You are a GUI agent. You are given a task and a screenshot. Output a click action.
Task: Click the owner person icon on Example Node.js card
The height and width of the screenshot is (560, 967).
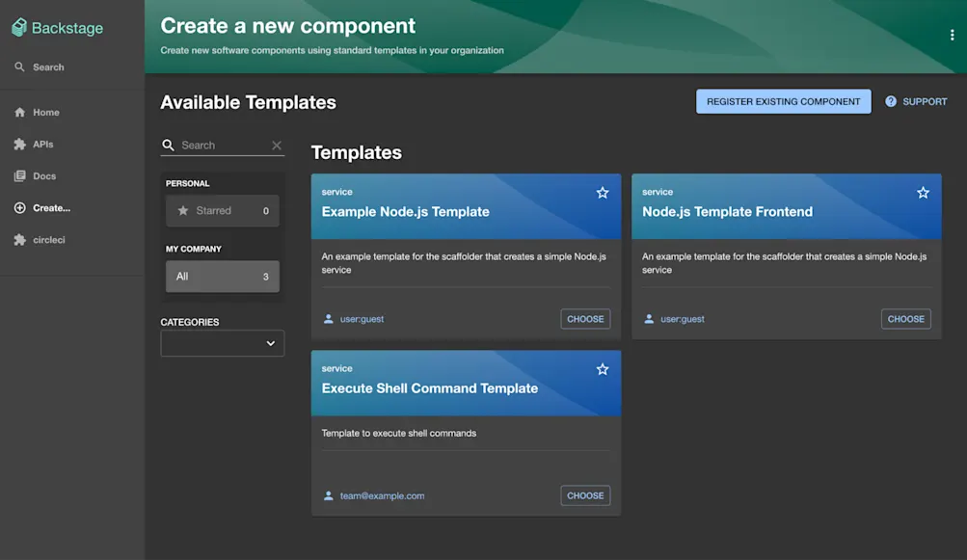click(x=328, y=319)
